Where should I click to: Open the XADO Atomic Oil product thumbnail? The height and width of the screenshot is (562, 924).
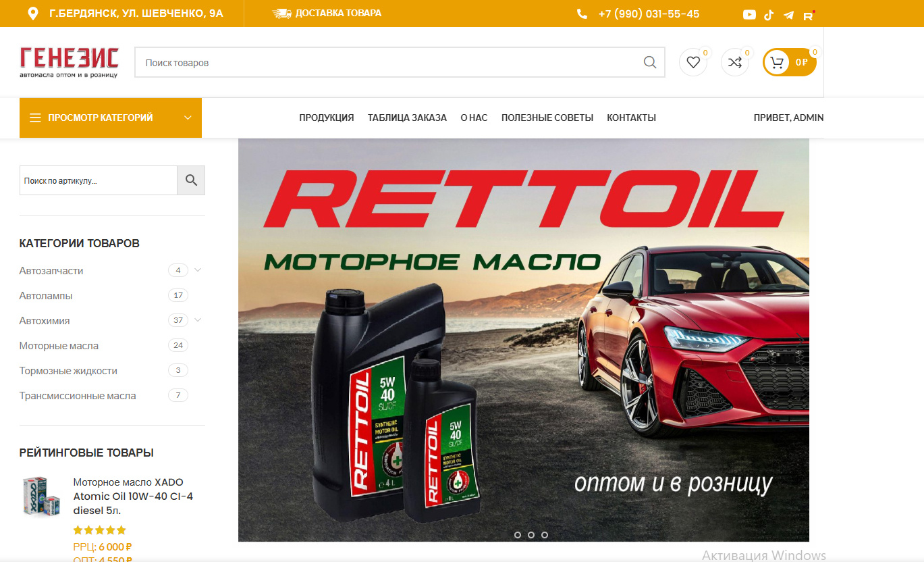click(40, 497)
